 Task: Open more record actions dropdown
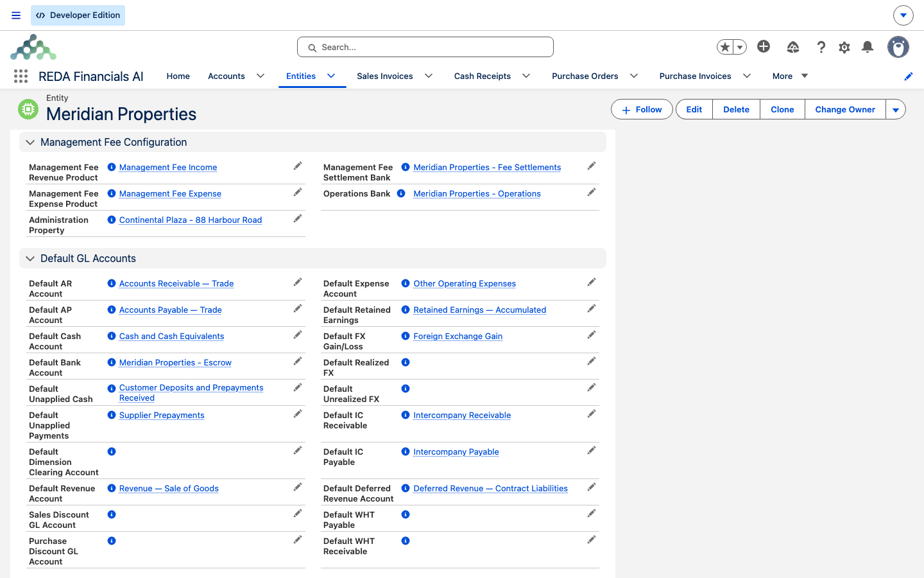click(x=896, y=110)
